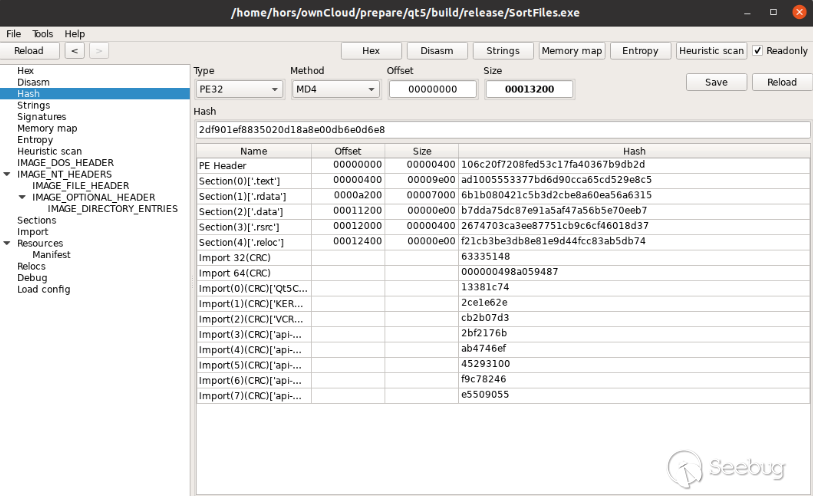Image resolution: width=813 pixels, height=496 pixels.
Task: Collapse the Resources tree node
Action: pos(8,243)
